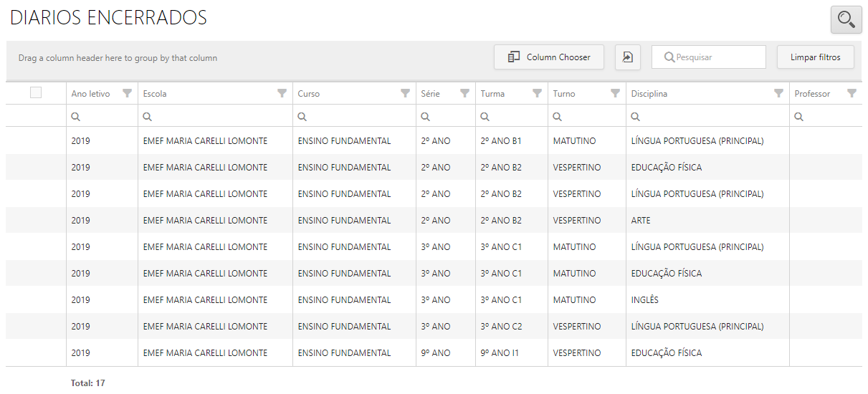Open filter funnel for Turma column

pyautogui.click(x=537, y=93)
